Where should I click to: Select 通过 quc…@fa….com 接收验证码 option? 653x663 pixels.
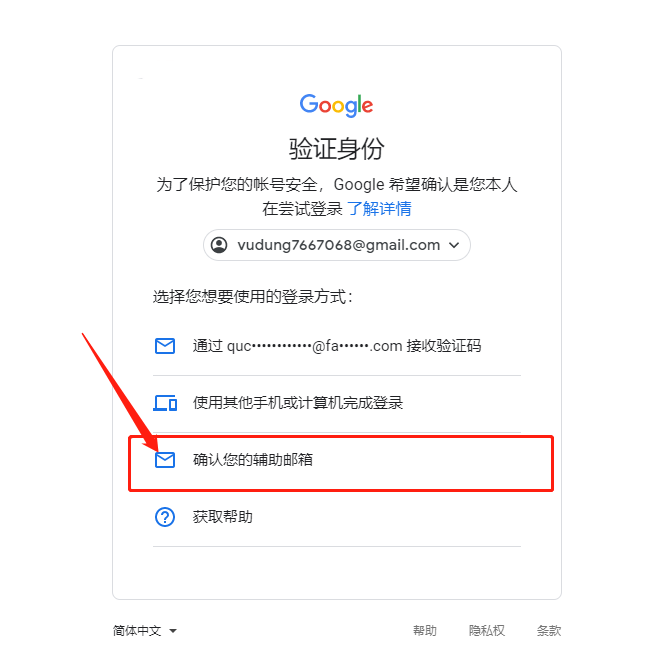pyautogui.click(x=337, y=346)
